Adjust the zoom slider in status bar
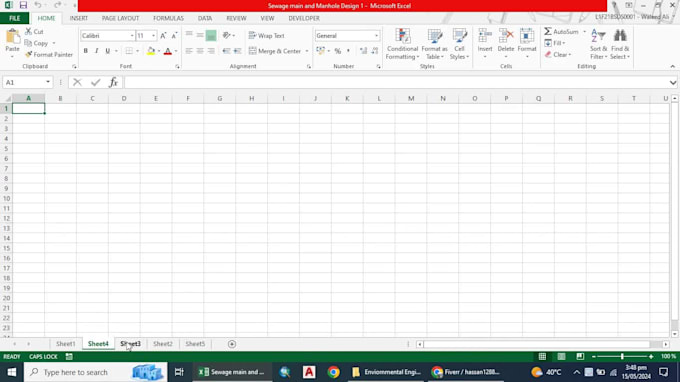Screen dimensions: 680x382 tap(622, 356)
